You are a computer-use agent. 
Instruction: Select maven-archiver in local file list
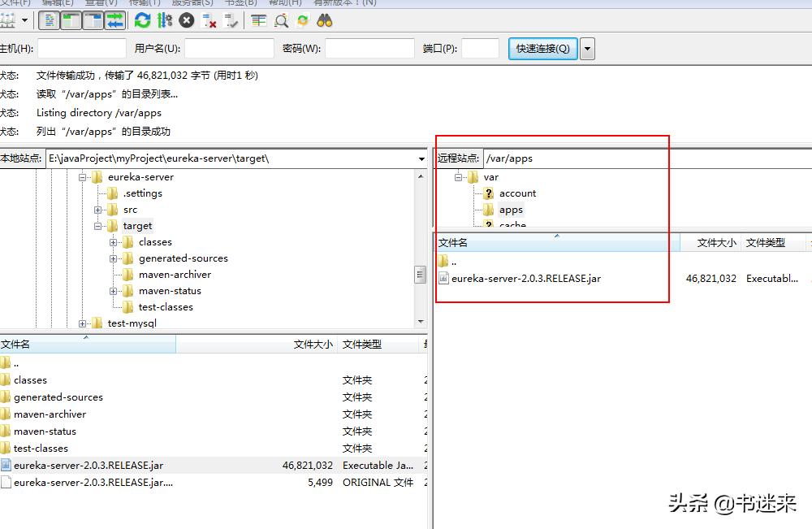pos(214,414)
